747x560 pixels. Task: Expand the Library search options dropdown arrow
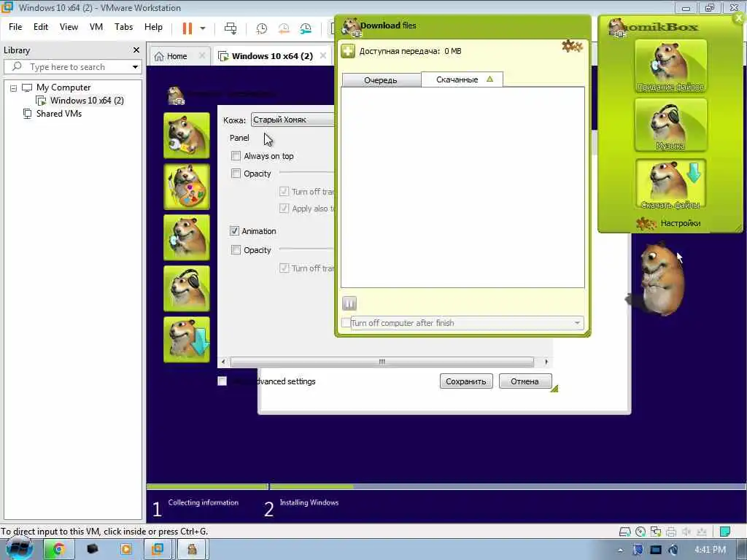coord(135,67)
